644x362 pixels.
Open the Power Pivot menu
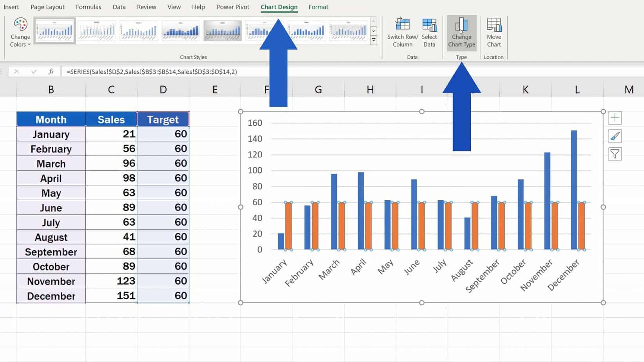coord(232,7)
